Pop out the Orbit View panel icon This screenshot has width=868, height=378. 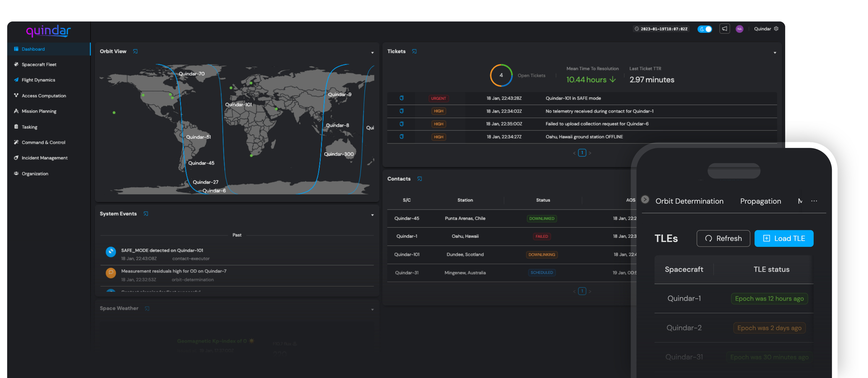tap(135, 51)
